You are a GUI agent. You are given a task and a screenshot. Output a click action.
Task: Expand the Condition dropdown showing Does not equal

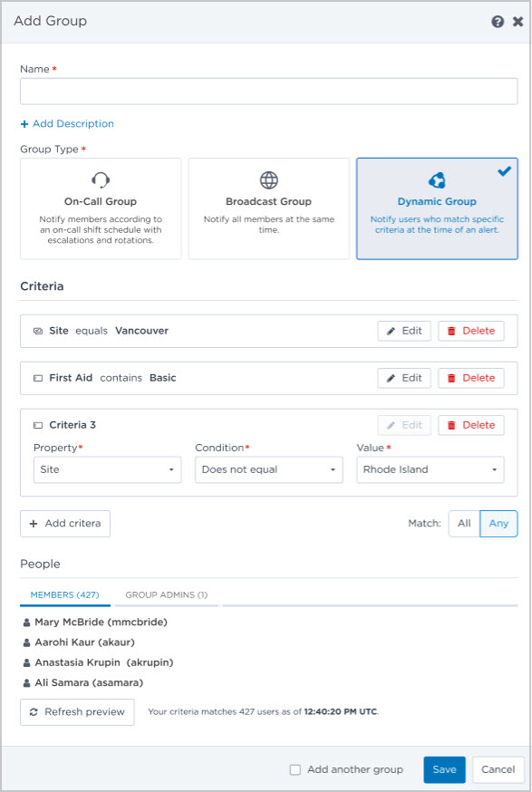(x=269, y=469)
